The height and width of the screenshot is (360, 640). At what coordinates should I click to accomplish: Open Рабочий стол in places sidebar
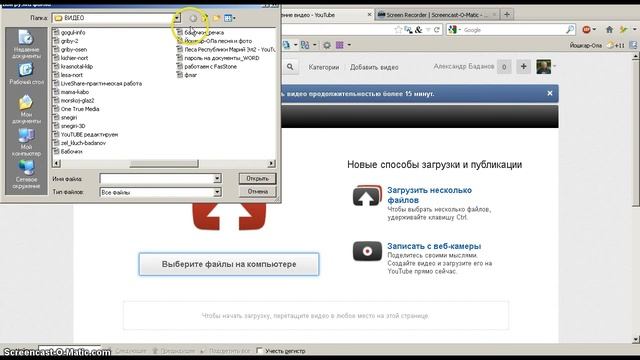pyautogui.click(x=26, y=74)
